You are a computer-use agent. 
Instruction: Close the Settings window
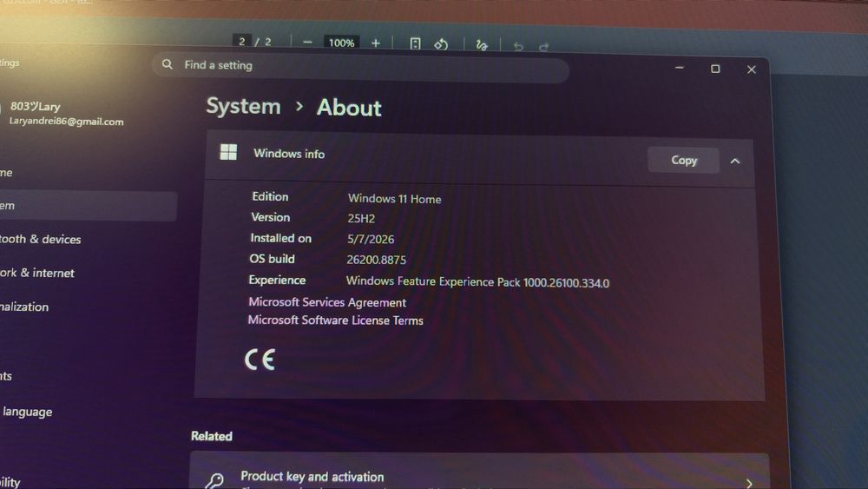pos(751,69)
